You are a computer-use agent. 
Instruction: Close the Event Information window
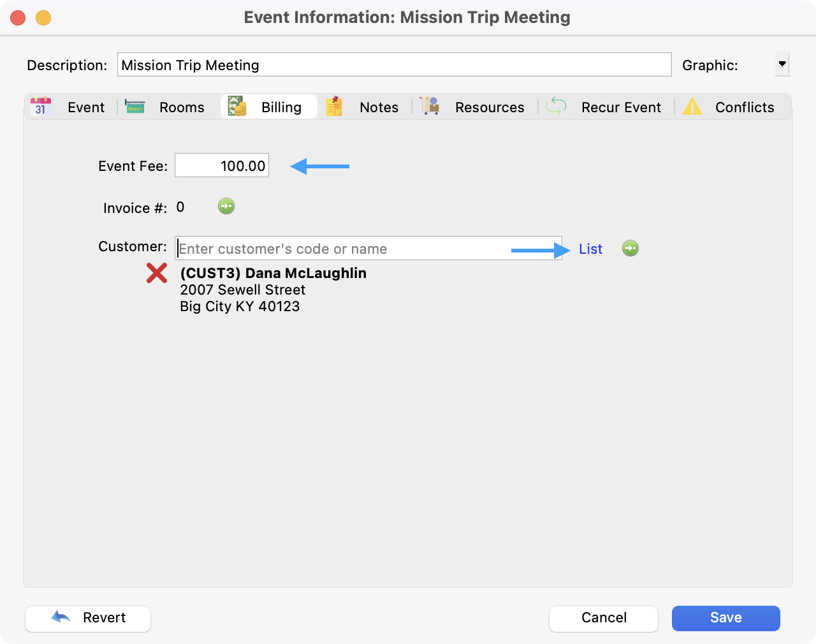pyautogui.click(x=18, y=18)
